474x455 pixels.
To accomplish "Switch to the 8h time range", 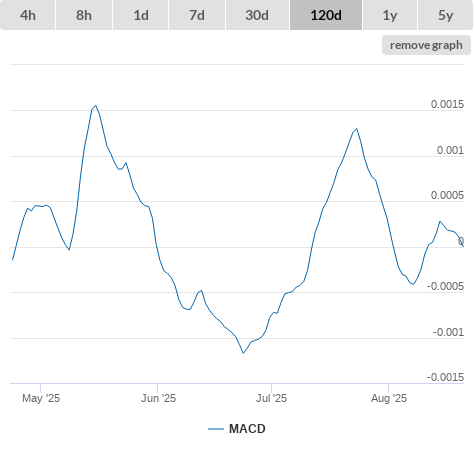I will click(x=84, y=15).
